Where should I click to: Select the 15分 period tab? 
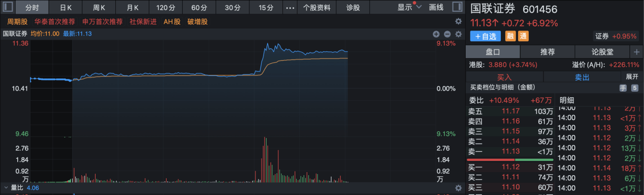click(266, 8)
